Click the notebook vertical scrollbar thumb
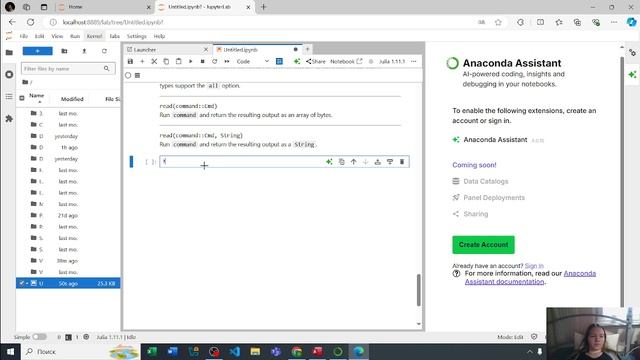The width and height of the screenshot is (640, 360). (x=419, y=290)
